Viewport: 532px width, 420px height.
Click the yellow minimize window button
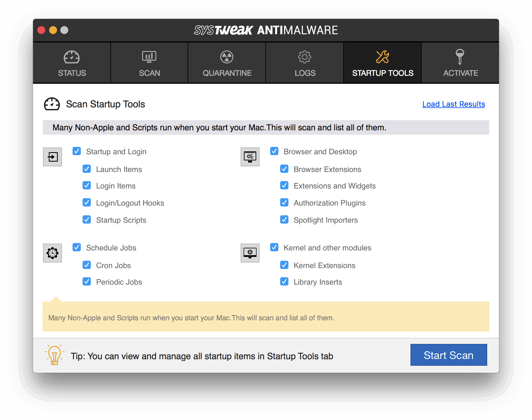[x=53, y=30]
